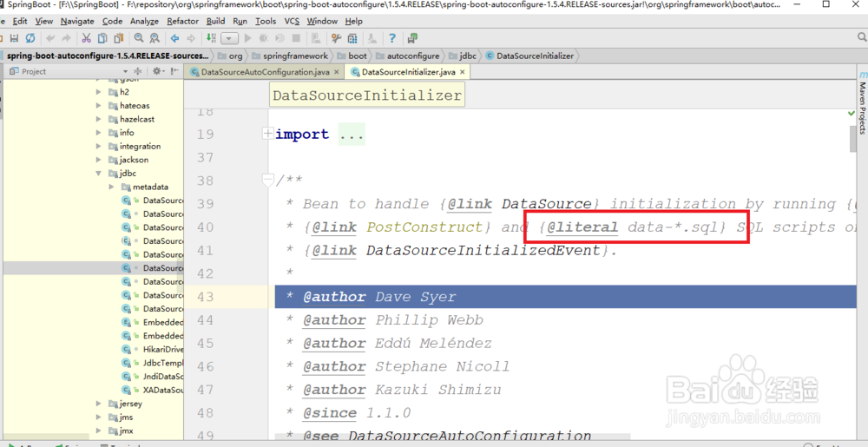Select XADataSou class in tree
This screenshot has width=868, height=447.
tap(163, 390)
